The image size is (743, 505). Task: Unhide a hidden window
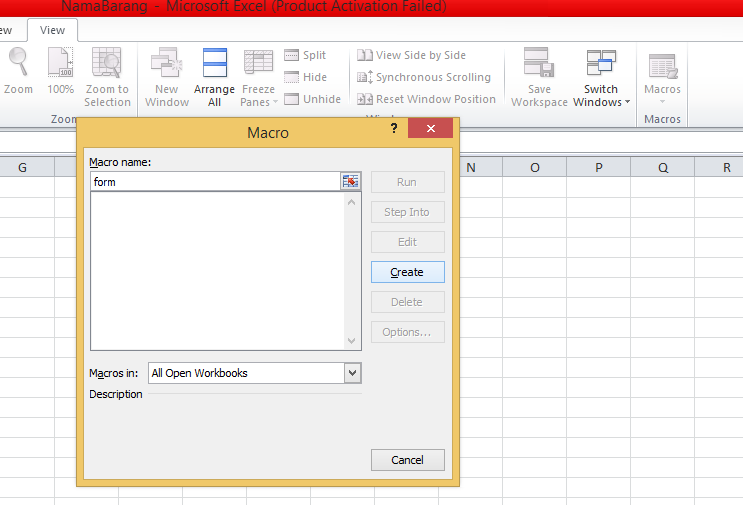[x=313, y=99]
